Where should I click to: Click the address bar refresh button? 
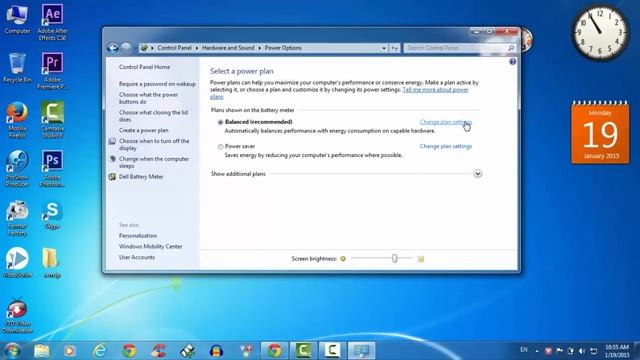394,48
